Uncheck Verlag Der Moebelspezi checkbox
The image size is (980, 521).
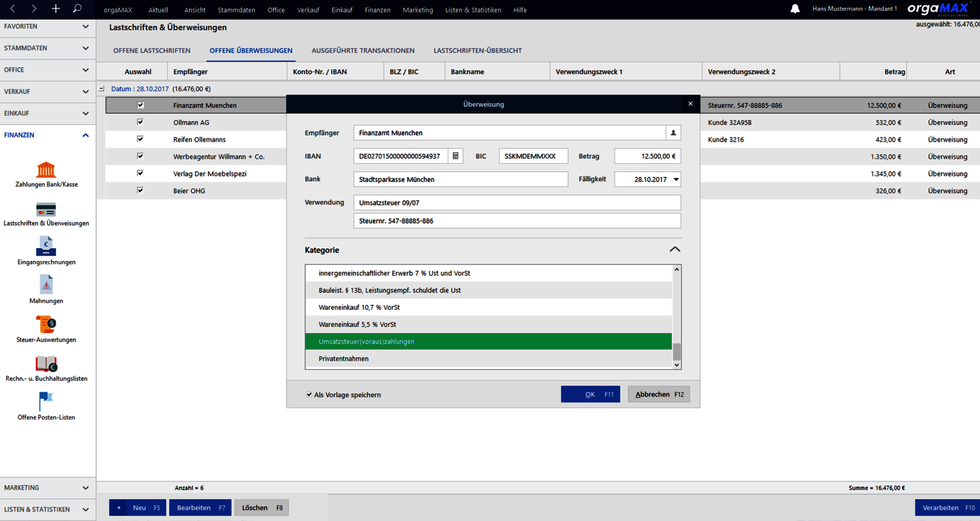point(140,173)
